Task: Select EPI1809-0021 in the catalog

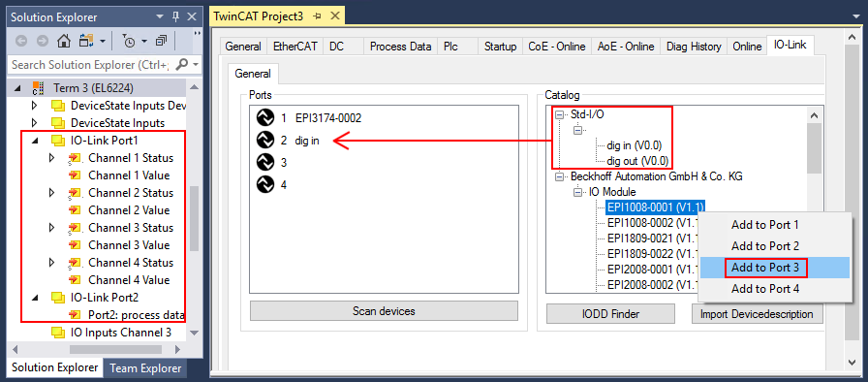Action: coord(651,239)
